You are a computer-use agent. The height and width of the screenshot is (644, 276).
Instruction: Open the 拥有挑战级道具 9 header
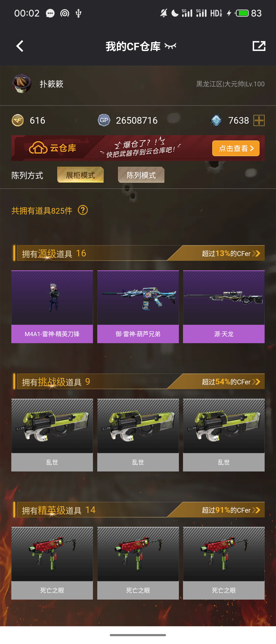56,382
